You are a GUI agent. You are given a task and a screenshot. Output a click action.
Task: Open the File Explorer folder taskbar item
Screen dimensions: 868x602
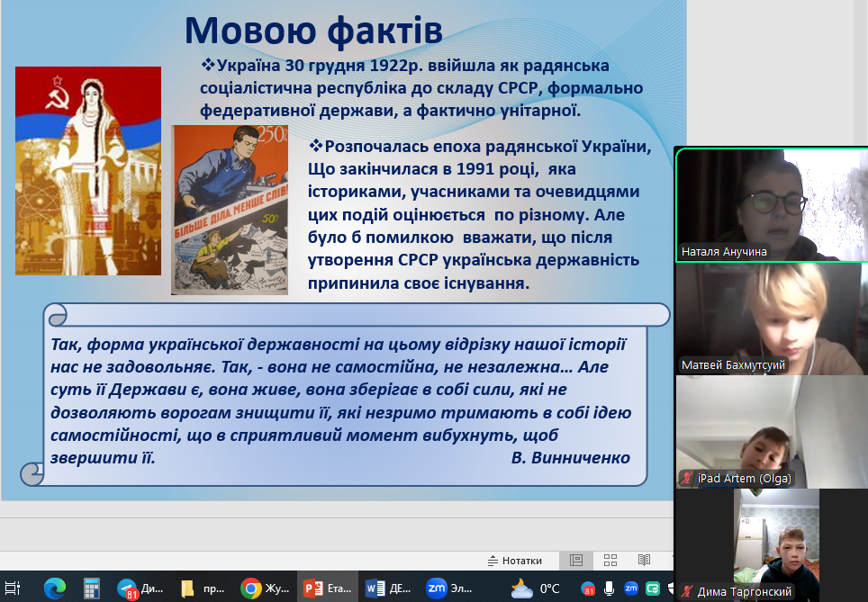[x=203, y=588]
